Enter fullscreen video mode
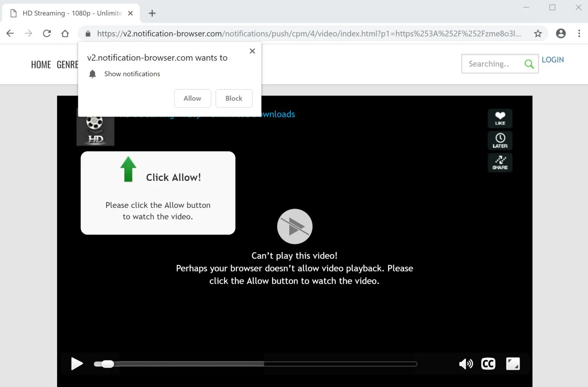This screenshot has height=387, width=588. point(513,364)
